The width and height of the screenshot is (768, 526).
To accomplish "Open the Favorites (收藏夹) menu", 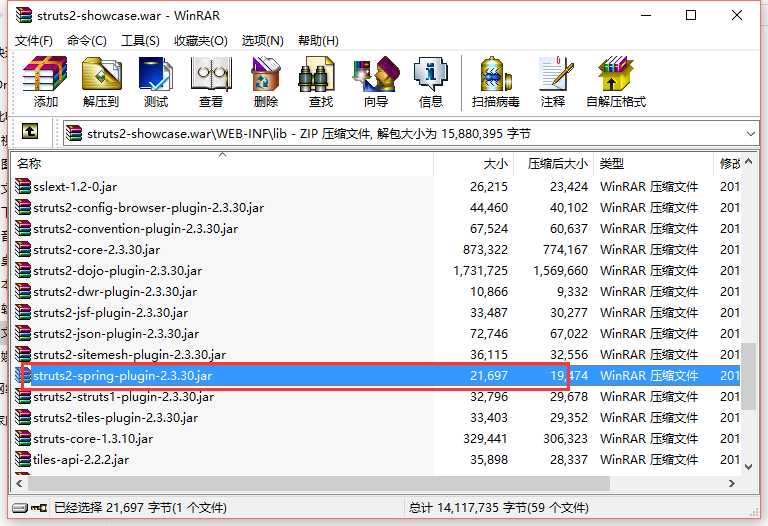I will [201, 40].
